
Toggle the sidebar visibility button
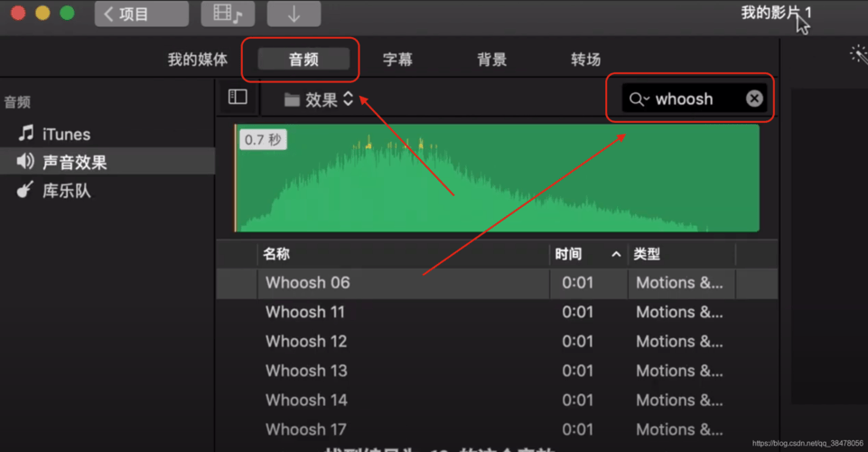(238, 97)
